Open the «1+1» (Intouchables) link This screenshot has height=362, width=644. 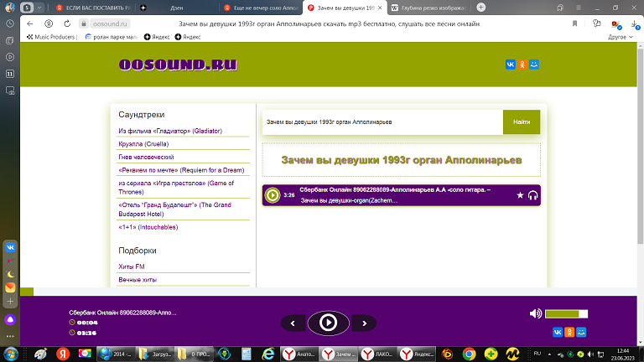148,227
